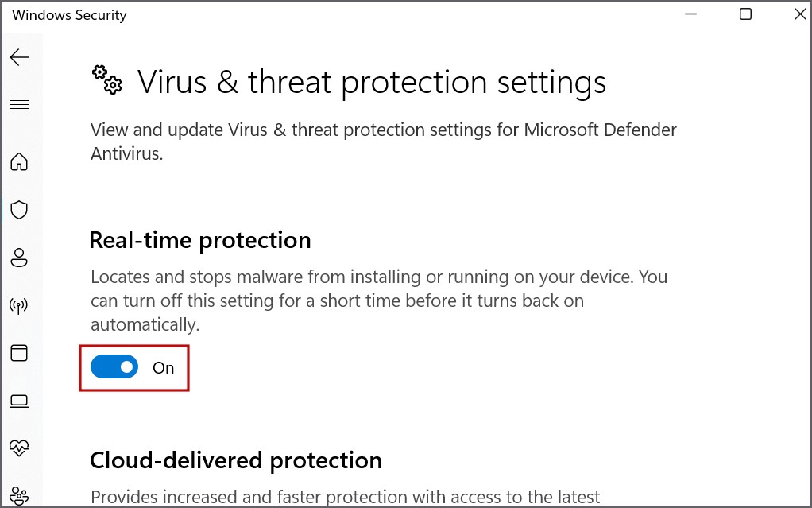Open the Family options icon
The image size is (812, 508).
[19, 494]
